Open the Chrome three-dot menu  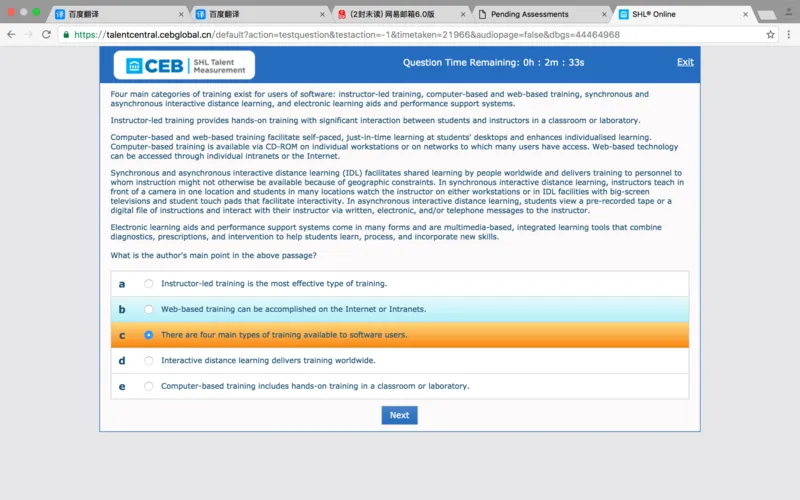[x=788, y=34]
